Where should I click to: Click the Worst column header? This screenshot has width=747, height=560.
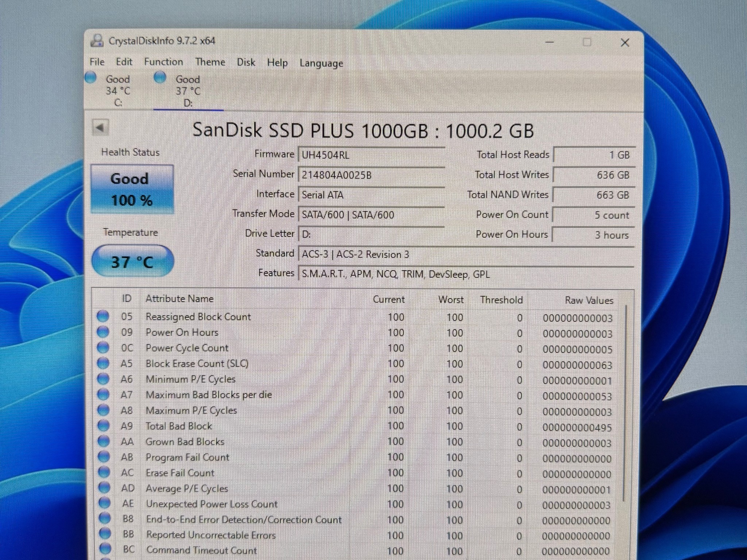[x=451, y=300]
